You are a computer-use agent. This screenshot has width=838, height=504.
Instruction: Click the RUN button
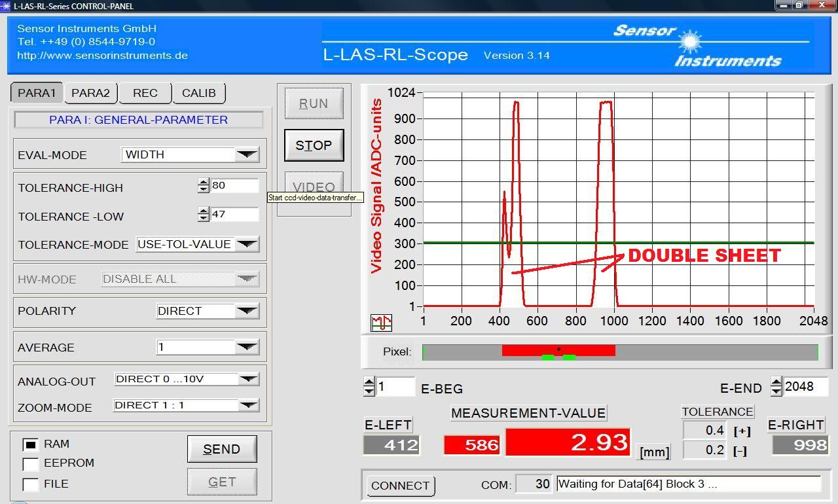pos(314,103)
